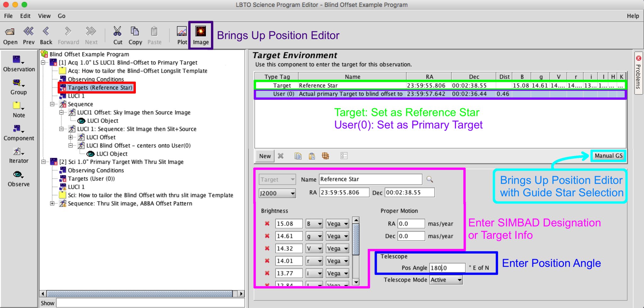Viewport: 644px width, 308px height.
Task: Click the RA coordinate input field
Action: (344, 193)
